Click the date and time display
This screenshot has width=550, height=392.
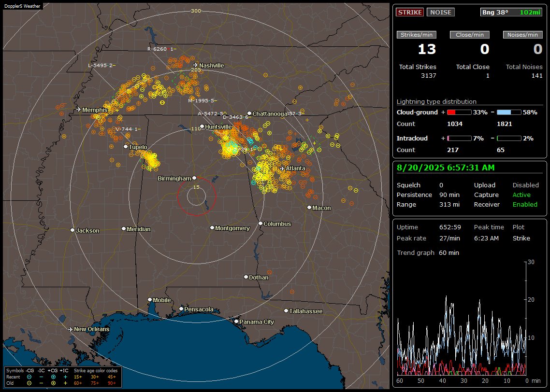pyautogui.click(x=446, y=168)
